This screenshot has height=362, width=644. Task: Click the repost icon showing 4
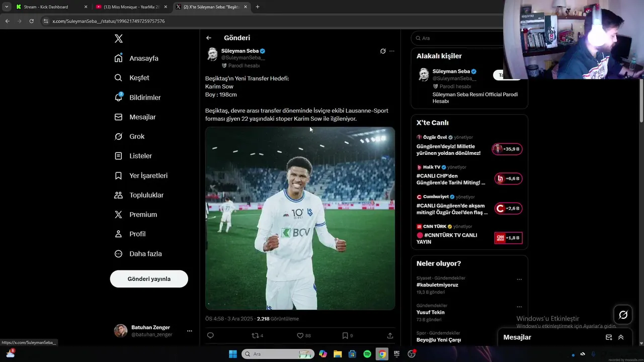pos(257,335)
